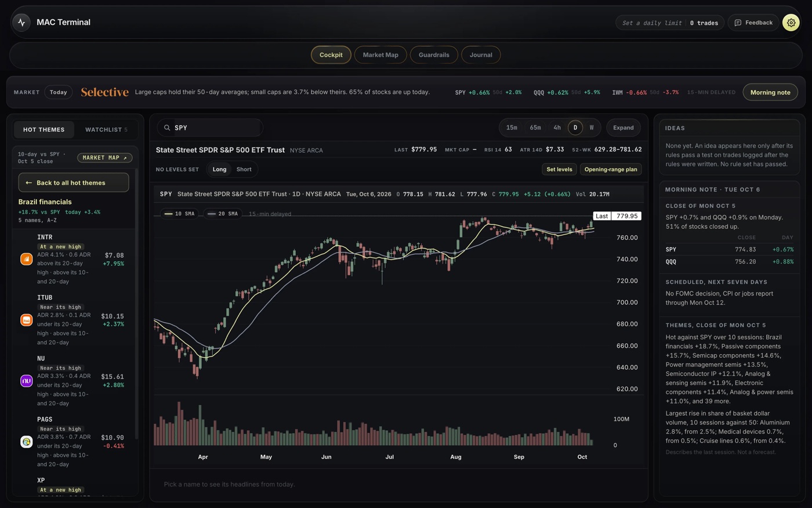The width and height of the screenshot is (812, 508).
Task: Click the INTR company logo icon
Action: click(26, 259)
